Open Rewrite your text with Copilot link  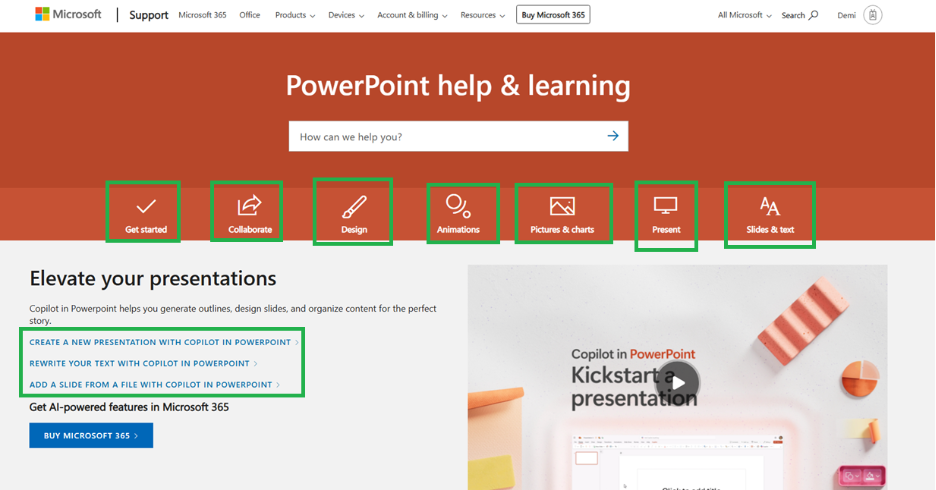[143, 363]
